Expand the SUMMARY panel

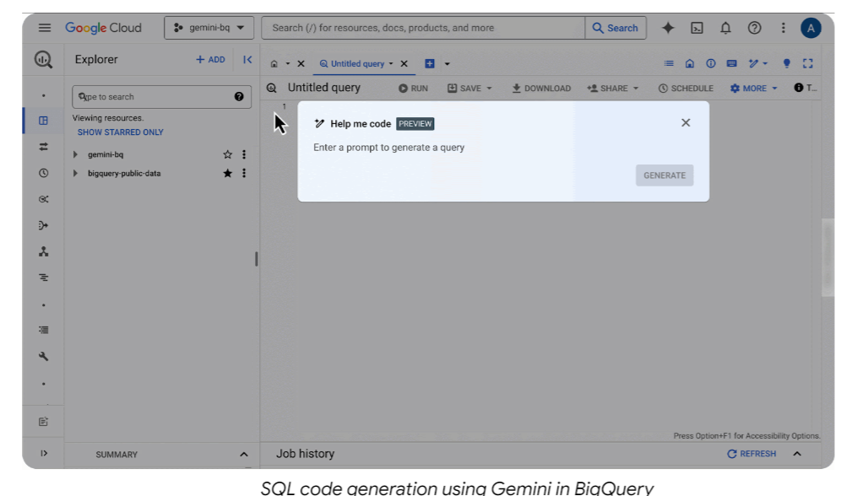pos(243,455)
